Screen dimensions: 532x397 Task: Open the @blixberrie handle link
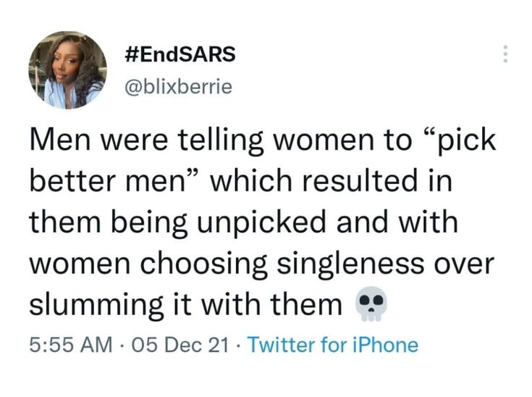pyautogui.click(x=179, y=87)
